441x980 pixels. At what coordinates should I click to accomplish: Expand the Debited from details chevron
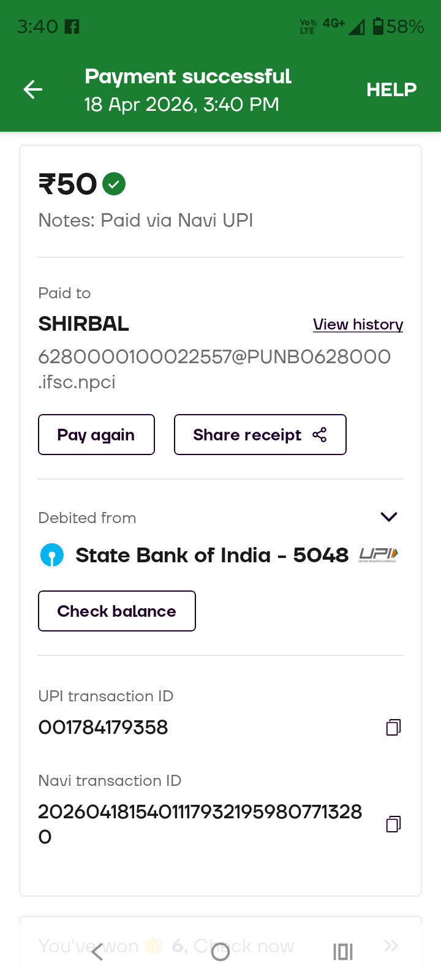click(x=389, y=517)
